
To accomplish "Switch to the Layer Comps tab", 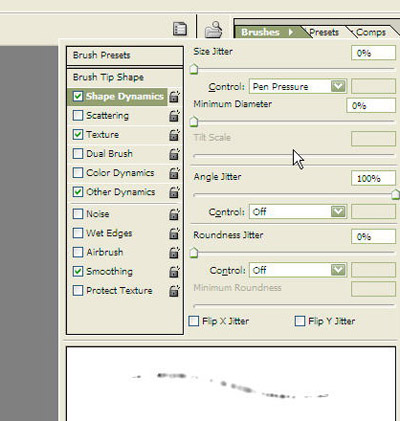I will [371, 32].
